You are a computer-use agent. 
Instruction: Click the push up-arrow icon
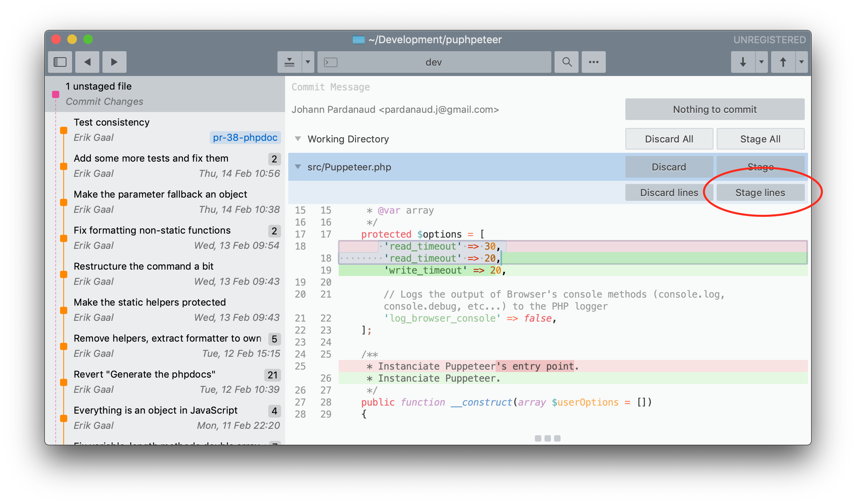point(783,62)
